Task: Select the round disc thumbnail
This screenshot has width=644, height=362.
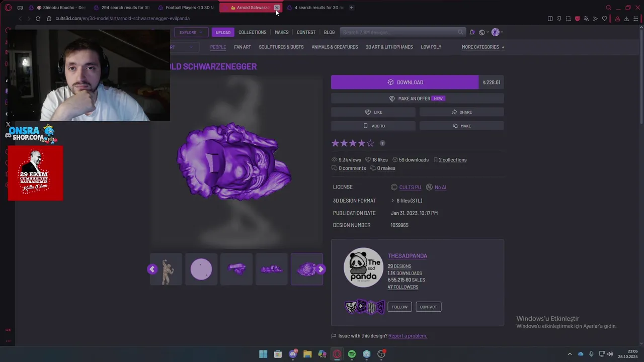Action: [201, 269]
